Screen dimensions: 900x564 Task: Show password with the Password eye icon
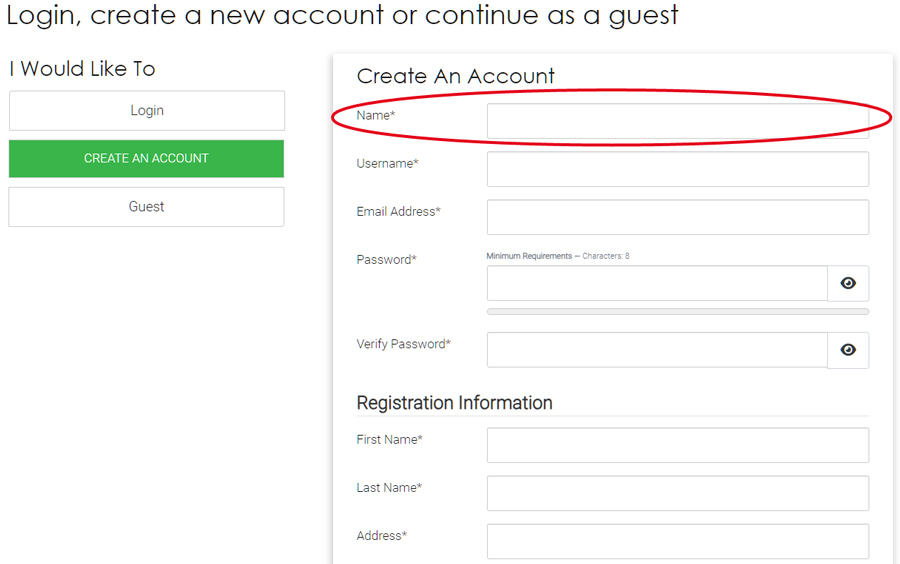coord(848,284)
